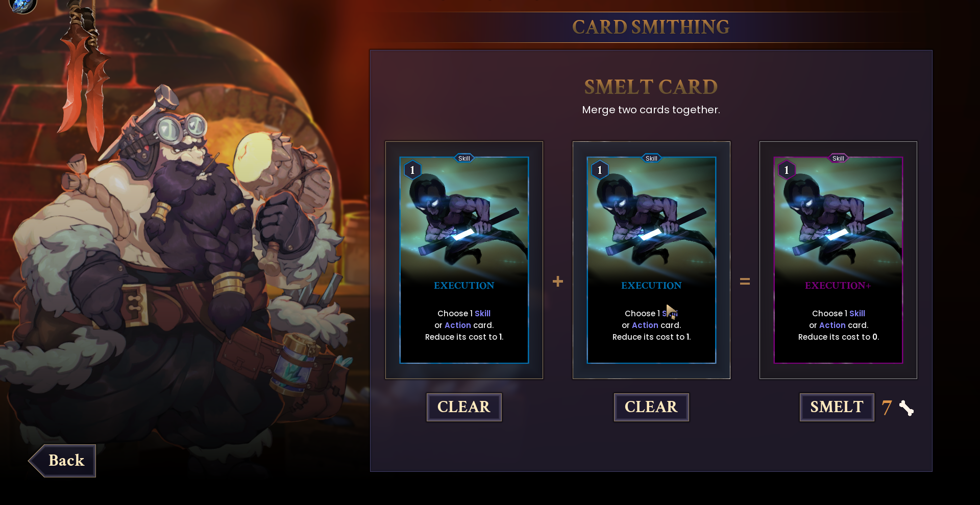Click the bone currency icon beside SMELT

906,408
